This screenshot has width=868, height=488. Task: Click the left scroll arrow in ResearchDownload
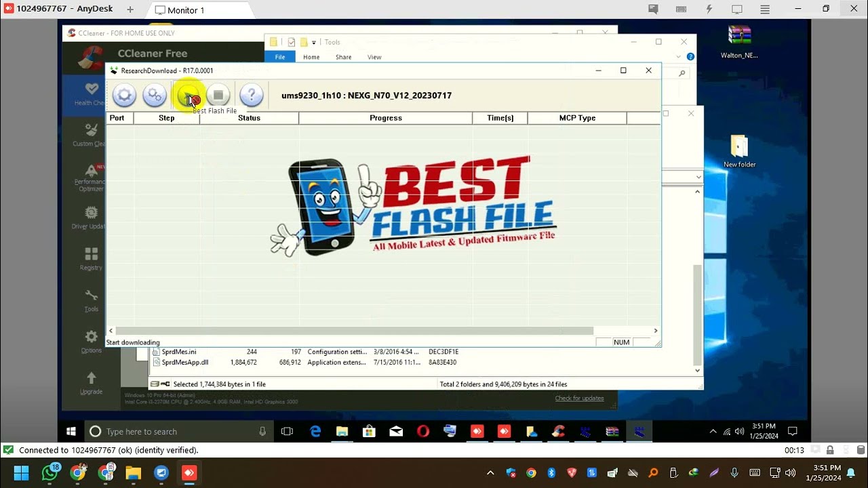click(111, 331)
